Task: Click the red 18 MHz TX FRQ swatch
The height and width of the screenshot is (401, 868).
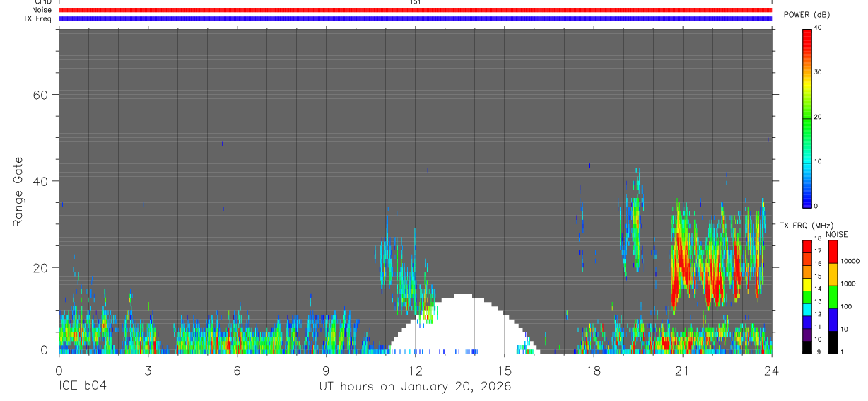Action: point(807,245)
